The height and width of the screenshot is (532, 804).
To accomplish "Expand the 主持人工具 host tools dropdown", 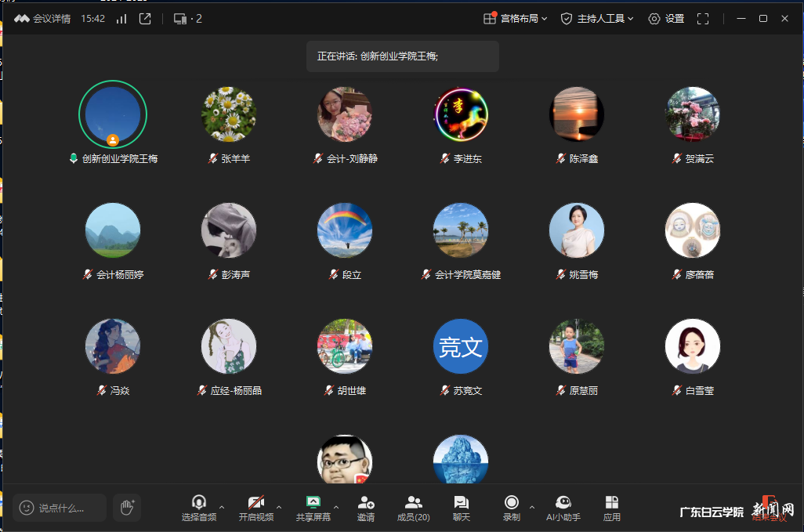I will point(597,17).
